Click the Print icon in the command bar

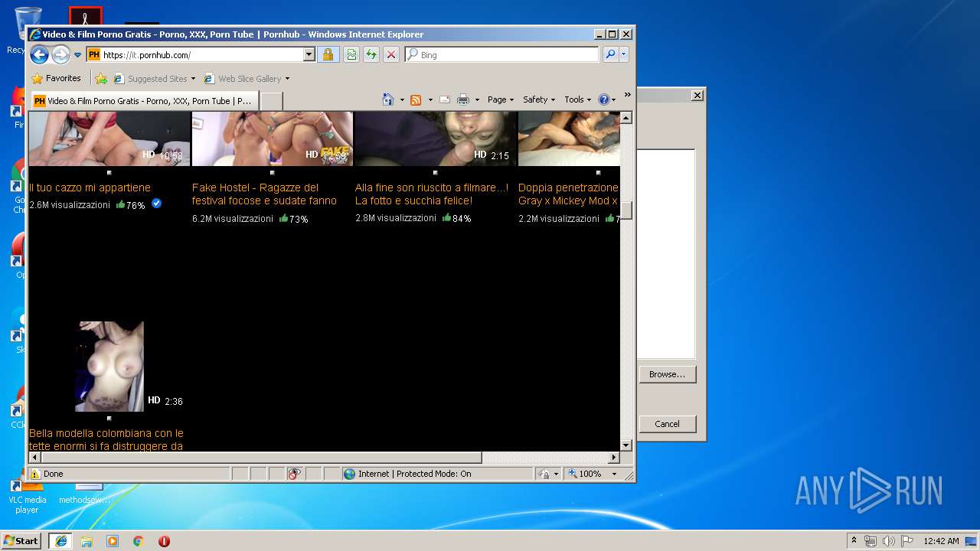462,99
